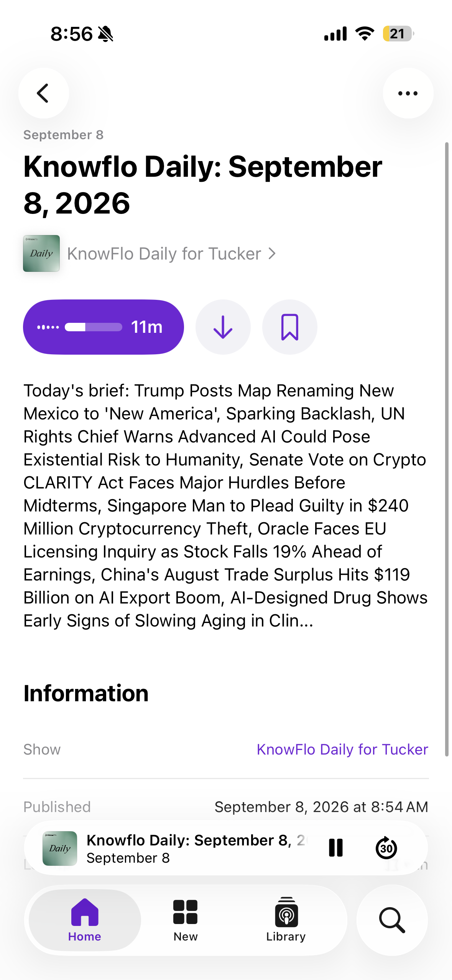
Task: Tap the KnowFlo Daily show artwork thumbnail
Action: 41,253
